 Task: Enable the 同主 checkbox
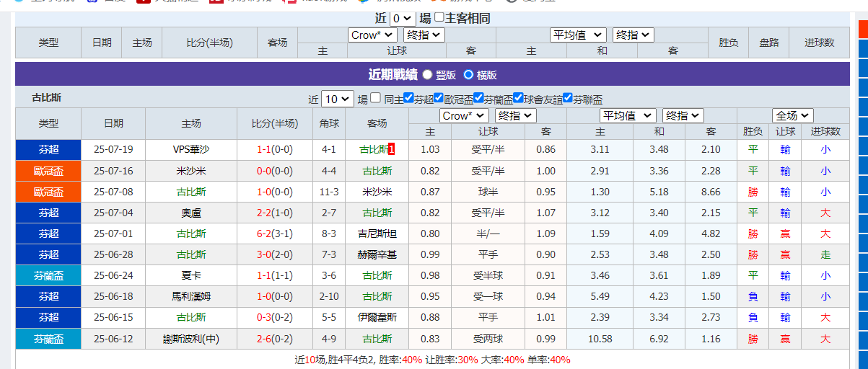[376, 99]
